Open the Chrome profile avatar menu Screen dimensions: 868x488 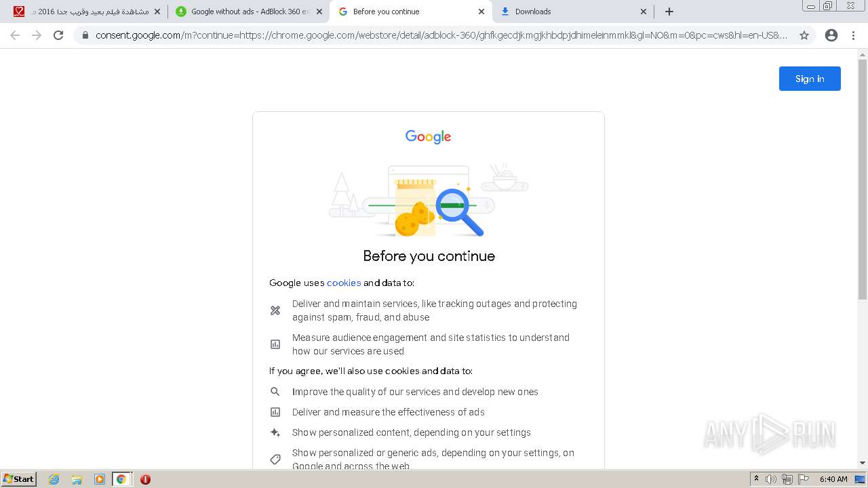click(x=831, y=35)
